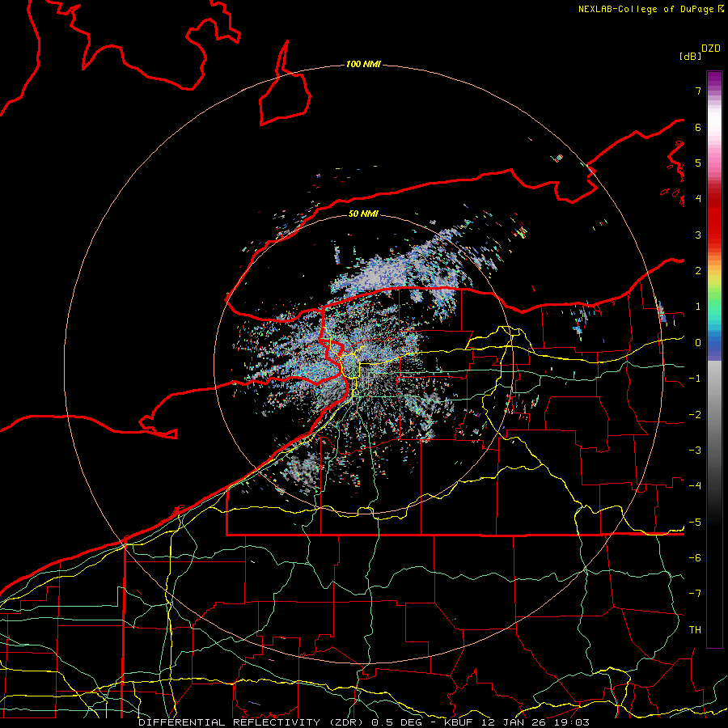Click the 2 value on the color scale
728x728 pixels.
pyautogui.click(x=698, y=271)
